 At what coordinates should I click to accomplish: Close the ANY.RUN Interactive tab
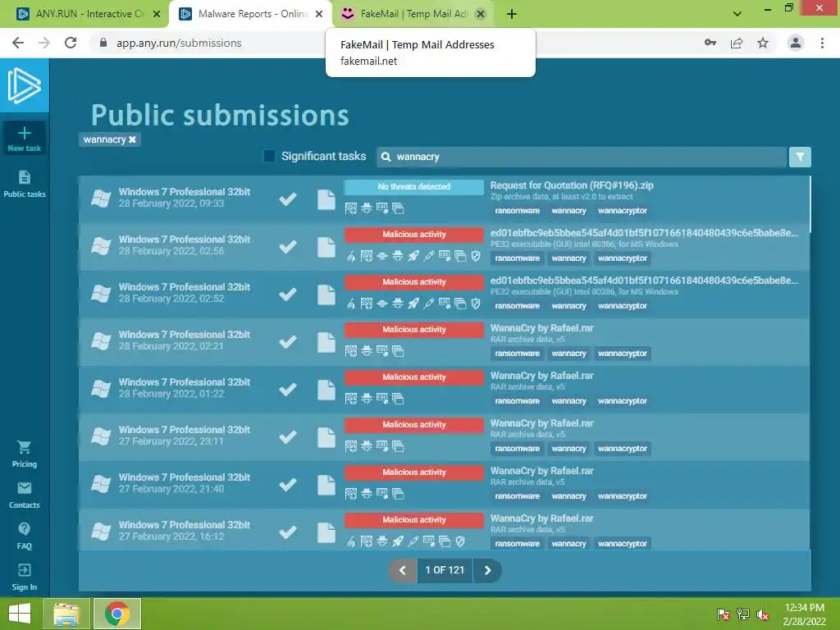coord(157,14)
